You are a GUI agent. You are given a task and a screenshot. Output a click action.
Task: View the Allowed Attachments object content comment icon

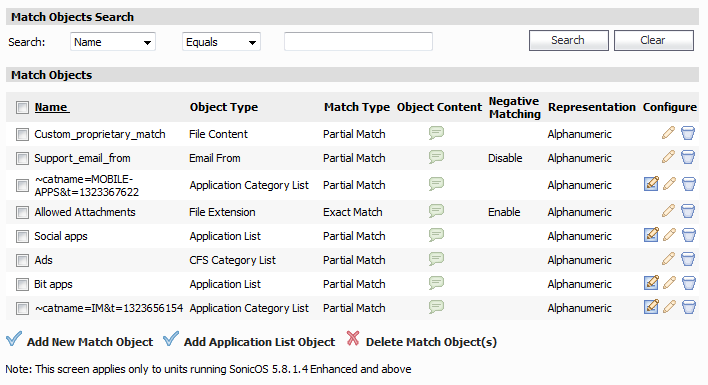(x=436, y=211)
